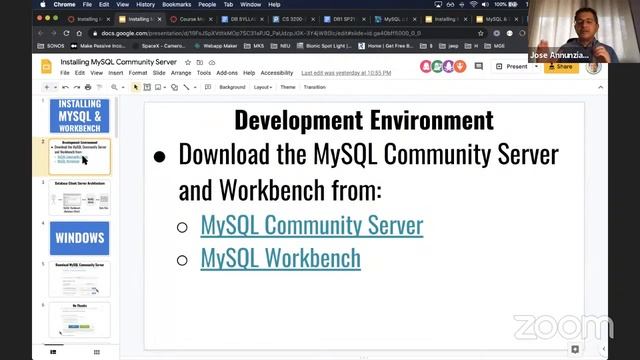Click the Add comment toolbar icon
The height and width of the screenshot is (360, 640).
tap(208, 87)
